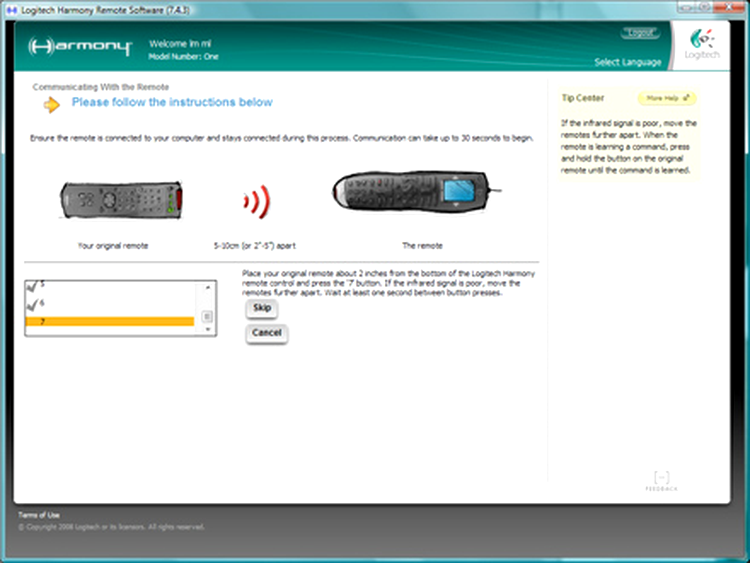Click the orange arrow beside instructions heading
The image size is (750, 563).
pos(52,104)
